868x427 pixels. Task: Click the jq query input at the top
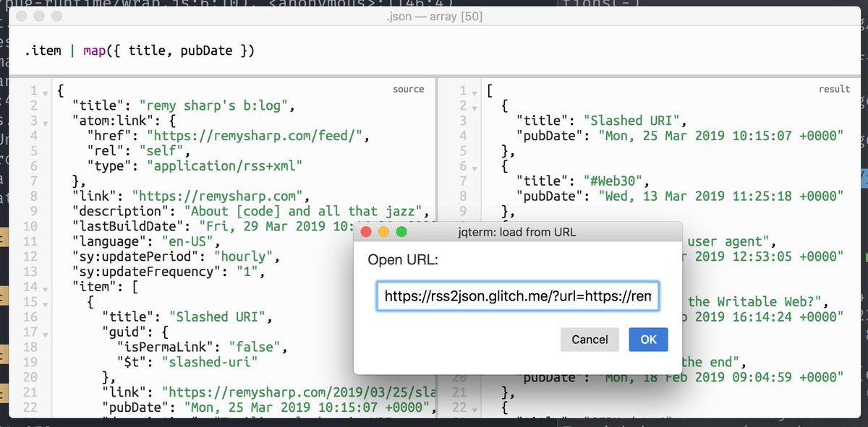tap(434, 51)
